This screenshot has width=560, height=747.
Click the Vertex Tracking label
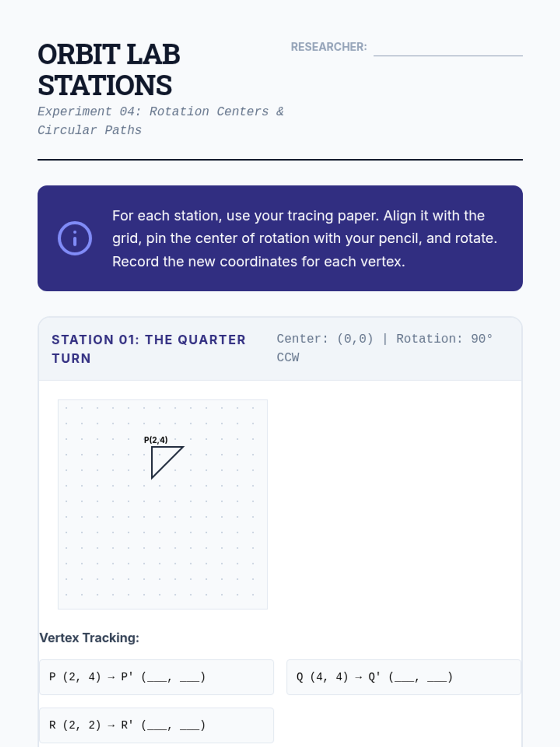click(89, 638)
